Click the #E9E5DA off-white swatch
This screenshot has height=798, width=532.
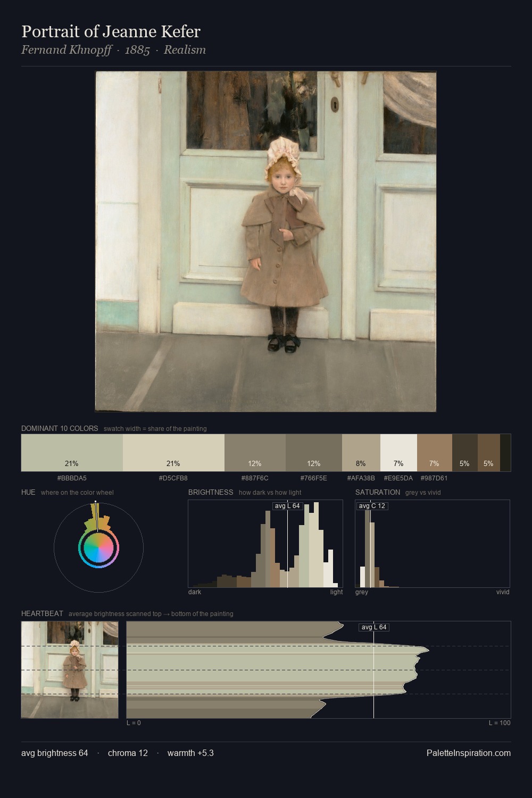(398, 453)
